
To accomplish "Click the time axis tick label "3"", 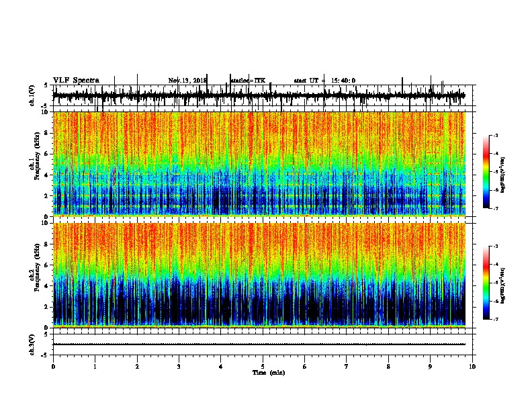I will [179, 367].
